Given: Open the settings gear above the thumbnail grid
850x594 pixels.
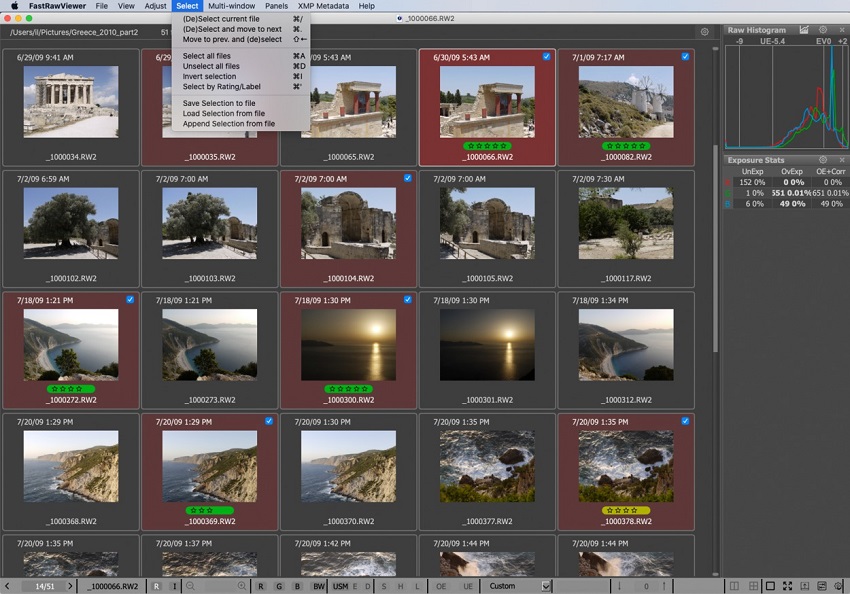Looking at the screenshot, I should [706, 31].
